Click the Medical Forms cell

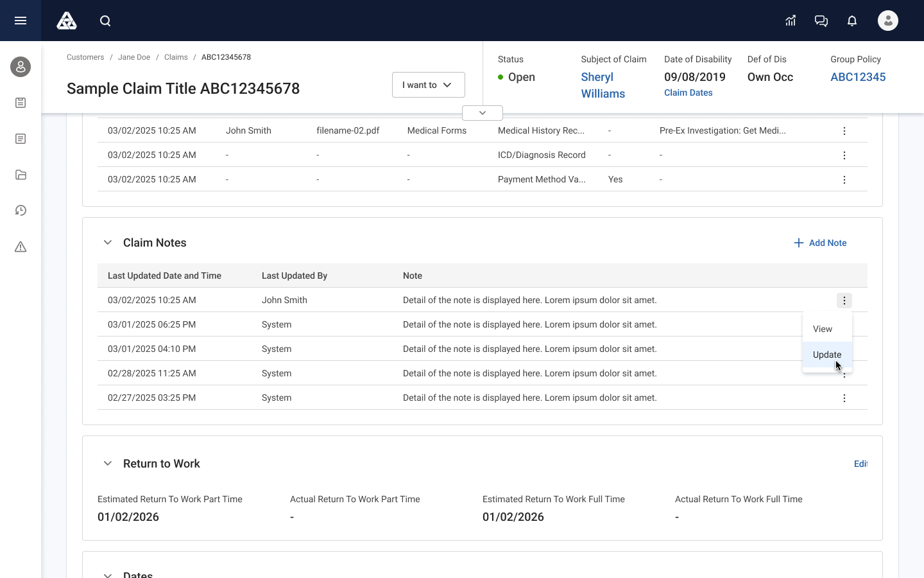[437, 130]
